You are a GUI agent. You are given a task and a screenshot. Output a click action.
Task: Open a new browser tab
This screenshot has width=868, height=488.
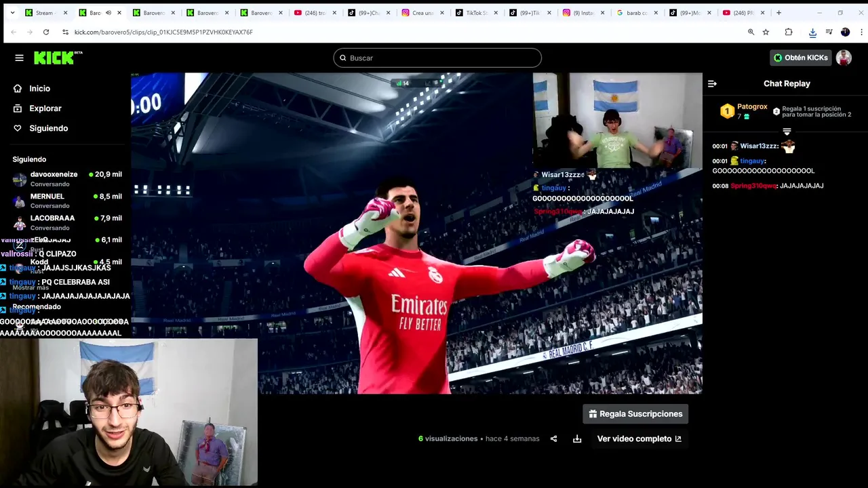click(x=778, y=13)
